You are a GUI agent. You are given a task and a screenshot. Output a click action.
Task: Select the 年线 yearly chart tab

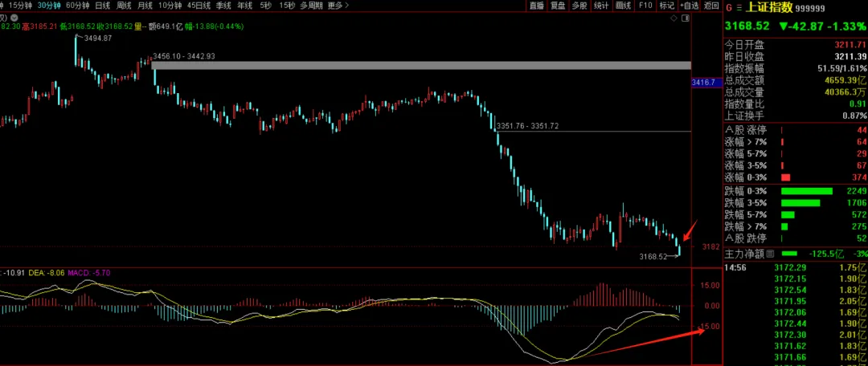pos(244,6)
